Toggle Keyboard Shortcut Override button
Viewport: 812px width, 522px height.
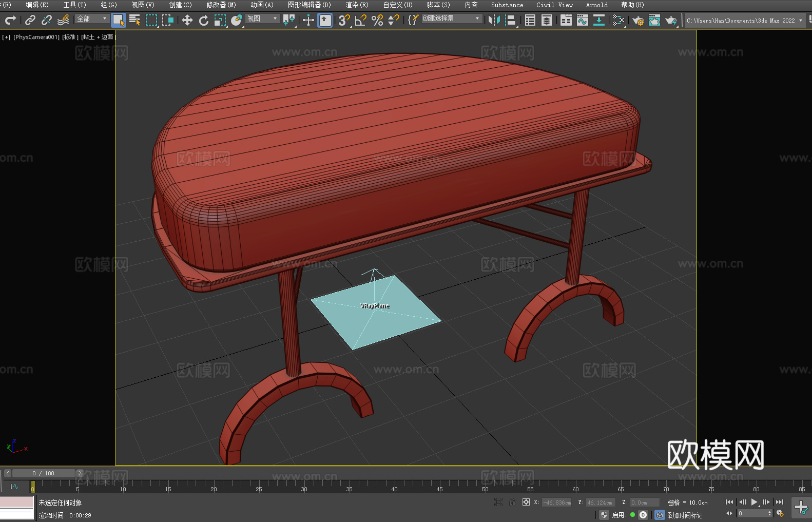(325, 20)
